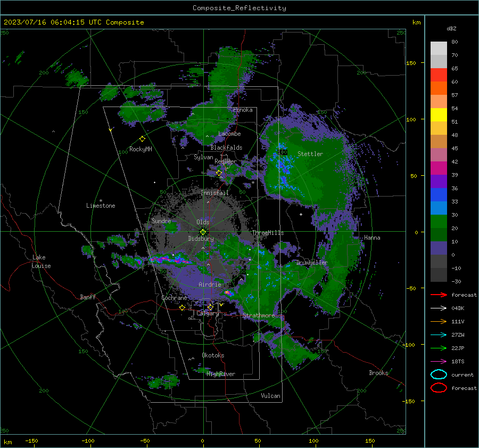This screenshot has width=479, height=448.
Task: Click the Innisfail city label
Action: 214,193
